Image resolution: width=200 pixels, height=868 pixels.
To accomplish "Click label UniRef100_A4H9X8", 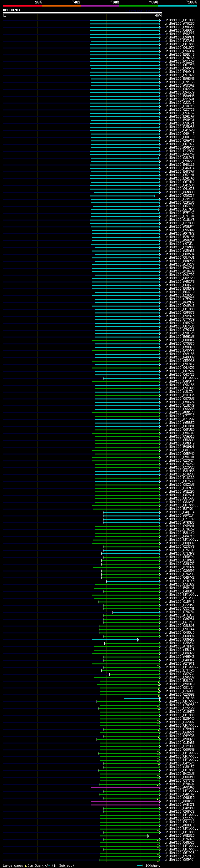I will click(x=179, y=657).
